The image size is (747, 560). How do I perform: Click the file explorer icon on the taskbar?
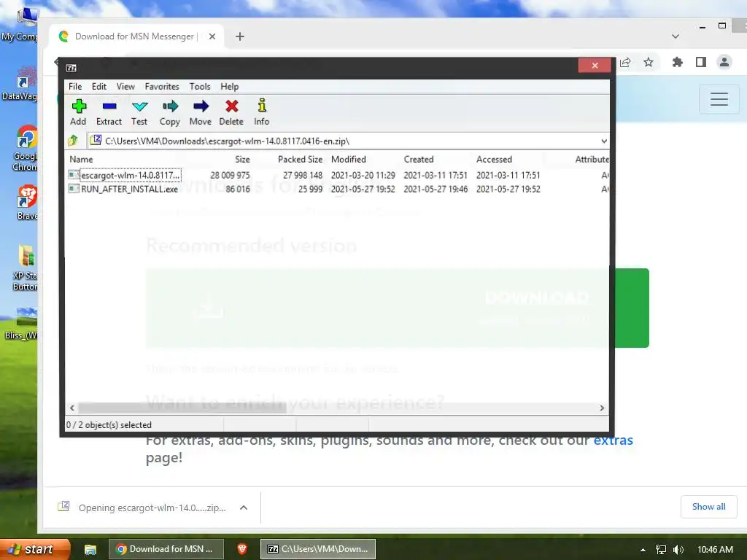tap(90, 550)
